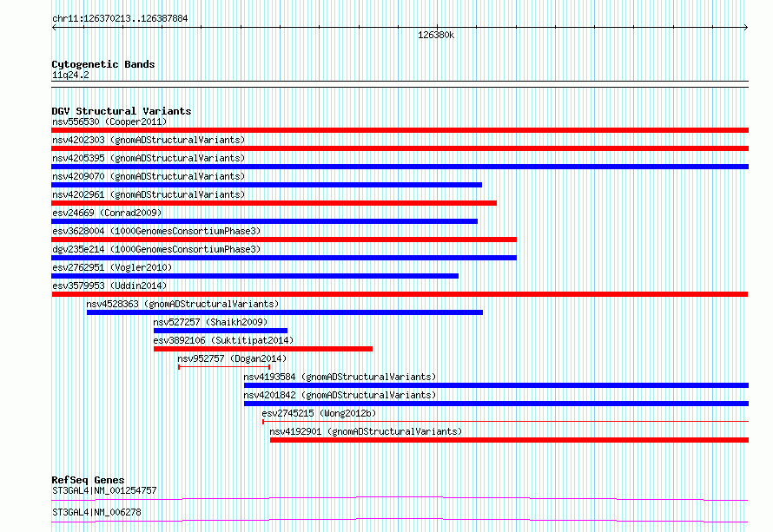Open nsv4205395 (gnomADStructuralVariants) label
This screenshot has width=773, height=532.
coord(149,158)
